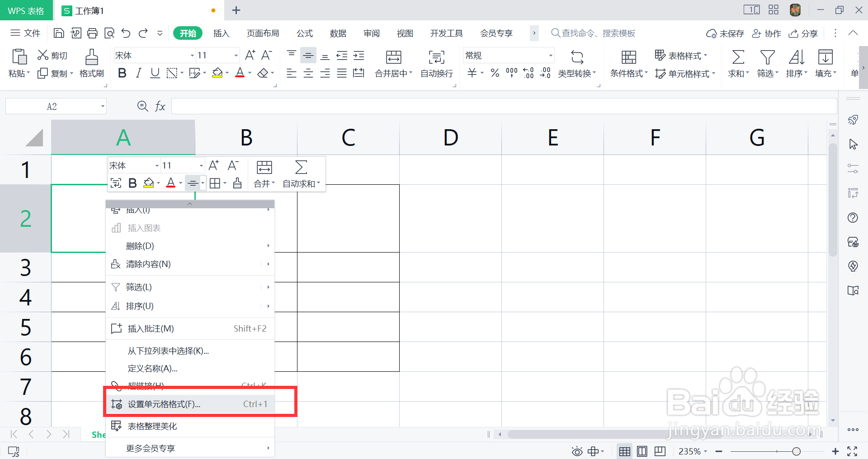
Task: Click the Format Painter brush
Action: coord(92,57)
